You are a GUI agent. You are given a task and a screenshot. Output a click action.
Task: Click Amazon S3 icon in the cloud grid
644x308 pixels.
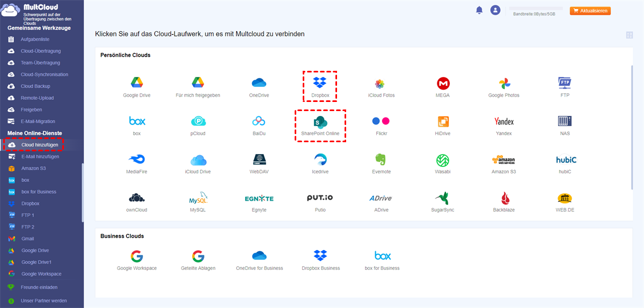(x=504, y=159)
